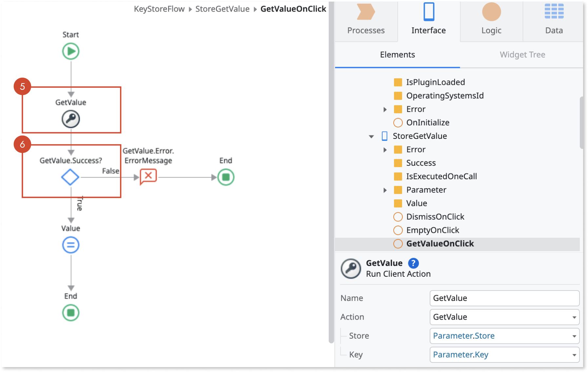Viewport: 588px width, 372px height.
Task: Open KeyStoreFlow from the breadcrumb
Action: click(159, 9)
